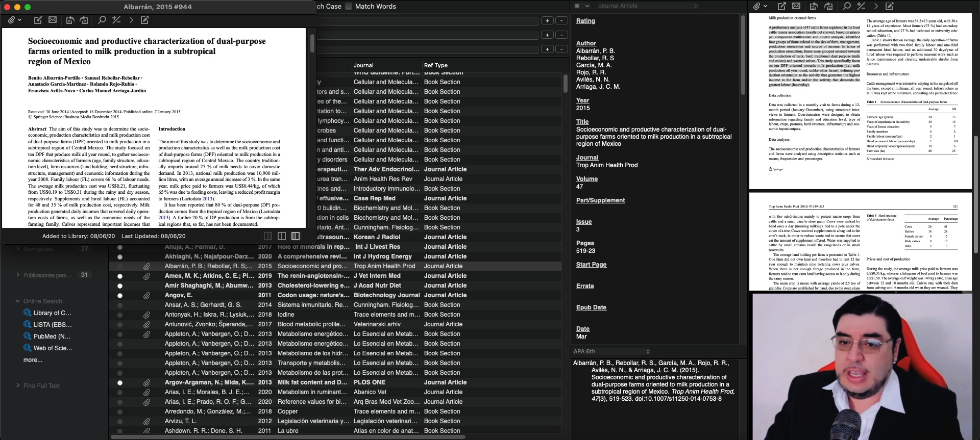This screenshot has height=440, width=980.
Task: Click rotate counterclockwise icon in Albarrán window toolbar
Action: (70, 20)
